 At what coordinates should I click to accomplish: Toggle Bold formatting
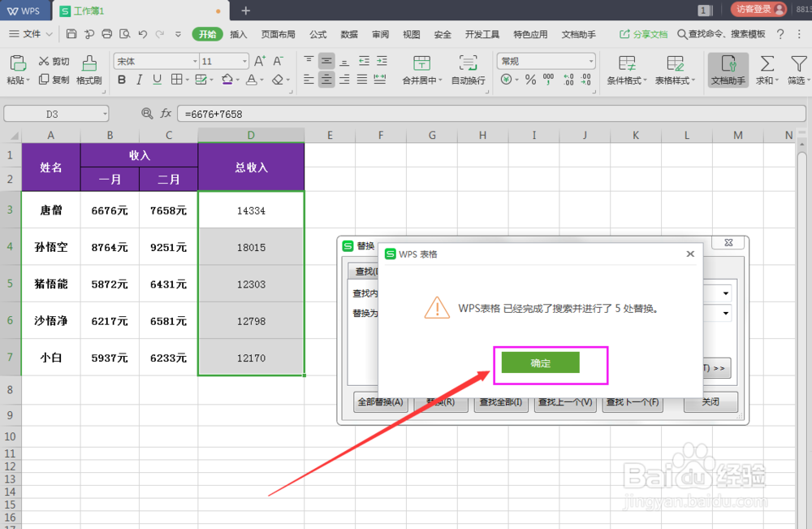pyautogui.click(x=122, y=80)
